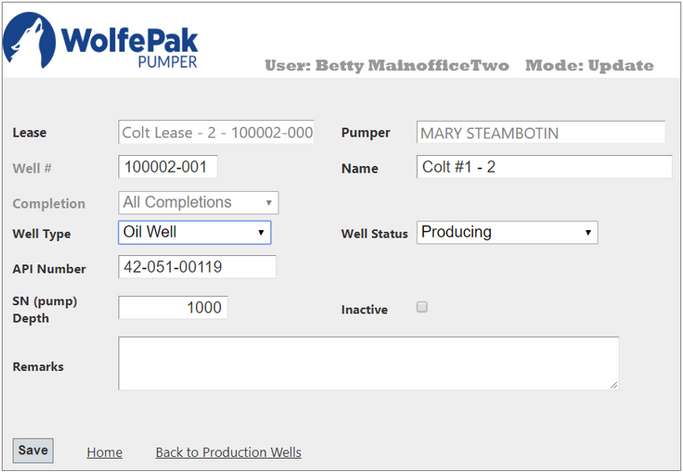This screenshot has width=683, height=472.
Task: Click the 'API Number' label
Action: coord(49,269)
